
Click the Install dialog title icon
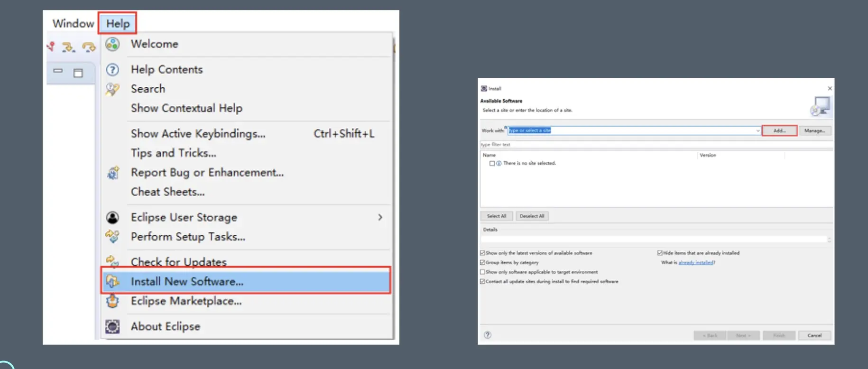tap(484, 88)
